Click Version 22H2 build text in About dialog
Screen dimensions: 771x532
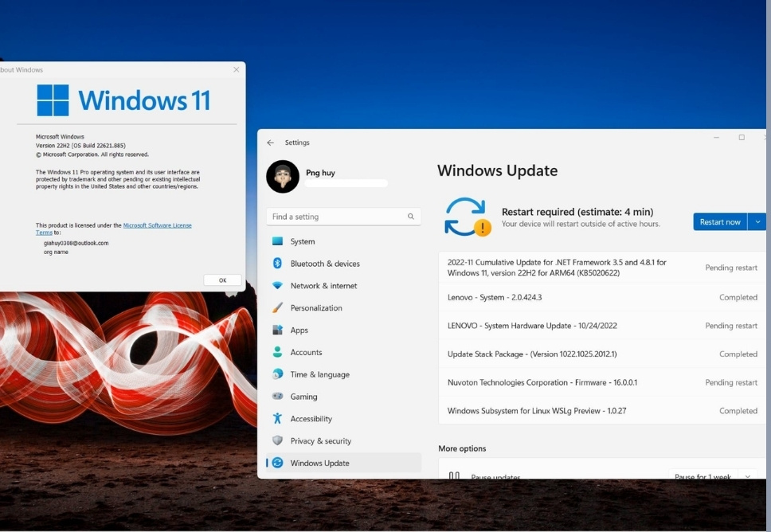point(80,146)
